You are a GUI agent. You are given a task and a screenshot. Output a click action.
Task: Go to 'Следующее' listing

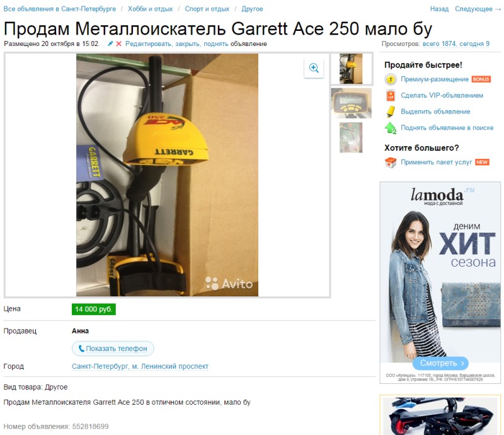[478, 9]
